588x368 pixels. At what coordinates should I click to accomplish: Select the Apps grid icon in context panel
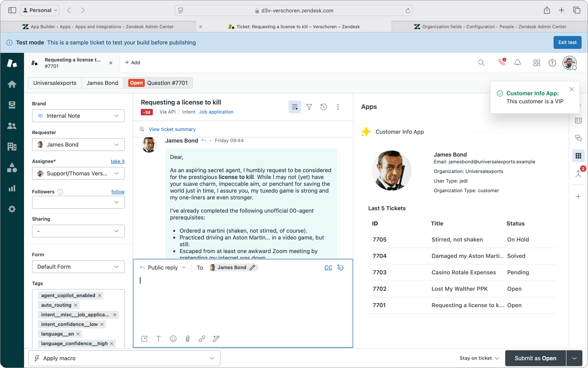click(x=578, y=156)
